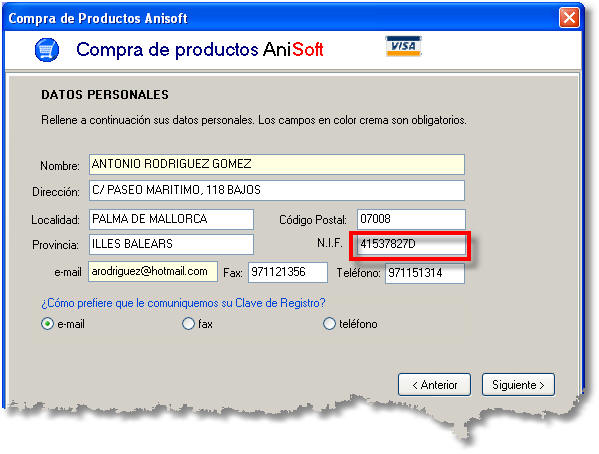599x454 pixels.
Task: Click the DATOS PERSONALES section title
Action: coord(105,94)
